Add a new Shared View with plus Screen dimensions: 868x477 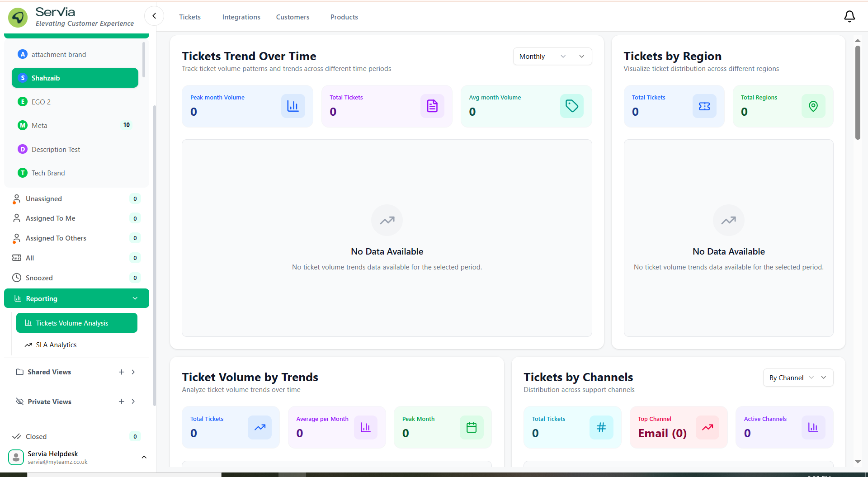(x=121, y=372)
